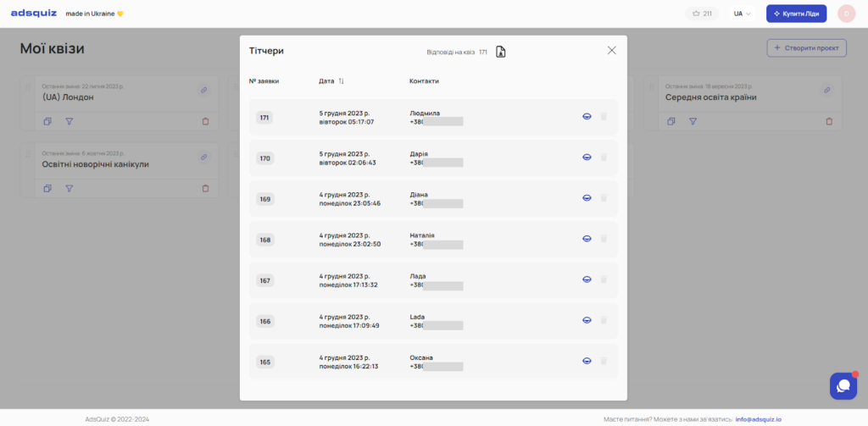Image resolution: width=868 pixels, height=426 pixels.
Task: Click the leads balance counter 211
Action: coord(701,14)
